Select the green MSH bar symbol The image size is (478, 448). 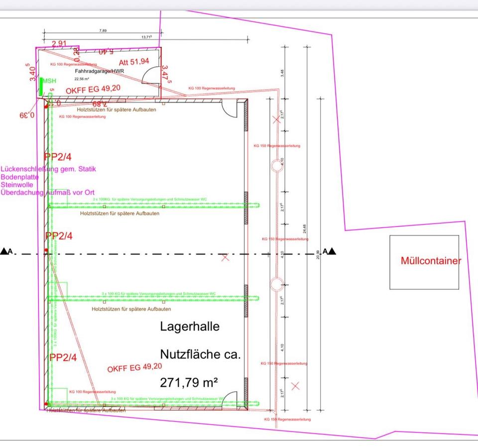(41, 86)
